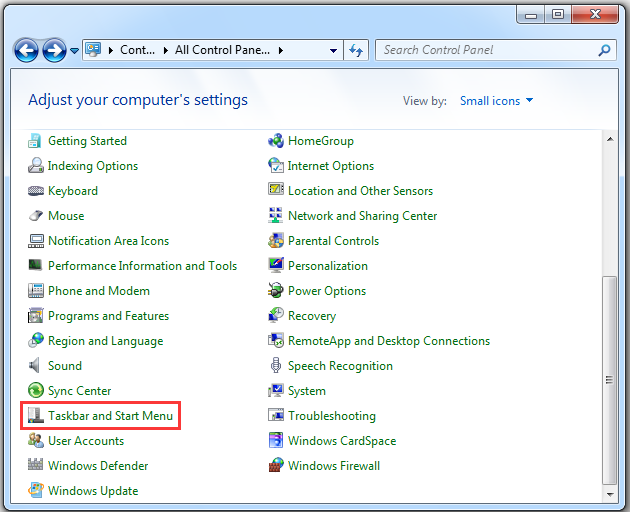Viewport: 630px width, 512px height.
Task: Open the Sync Center link
Action: tap(80, 391)
